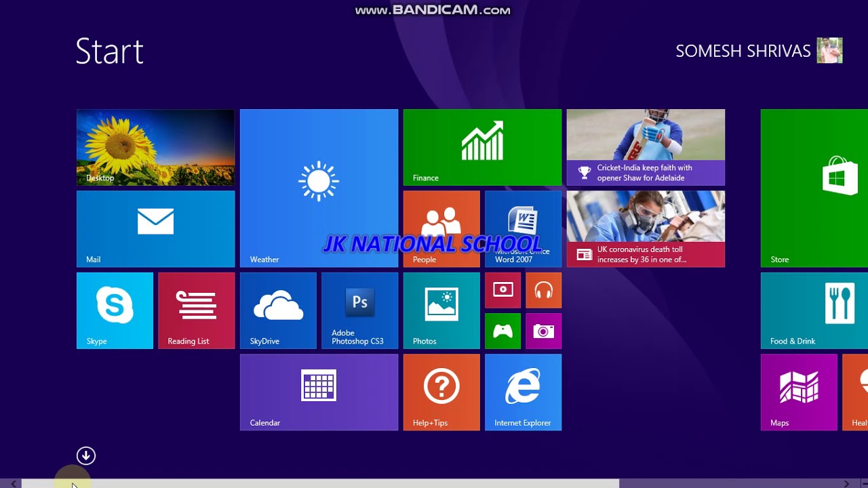Launch Adobe Photoshop CS3 tile
868x488 pixels.
[360, 310]
